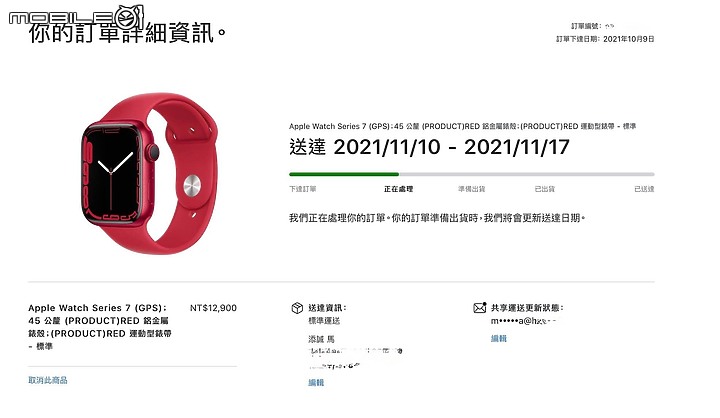Click the order date 2021年10月9日 text
720x418 pixels.
click(x=629, y=39)
